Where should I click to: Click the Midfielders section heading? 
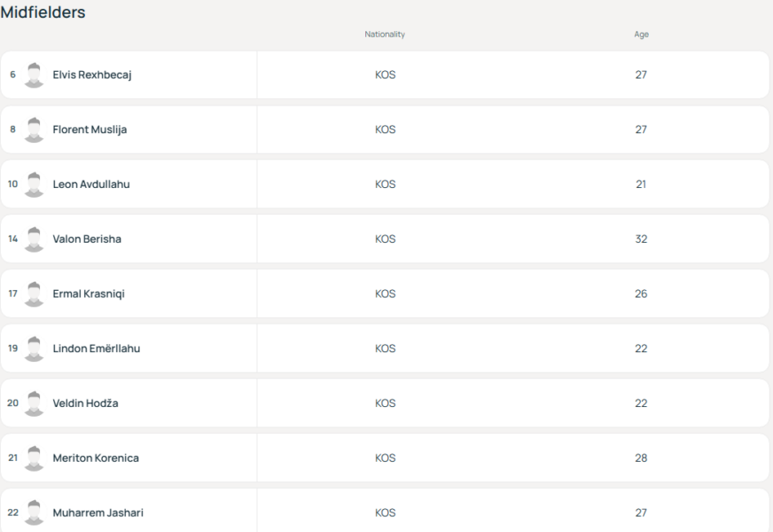(43, 12)
